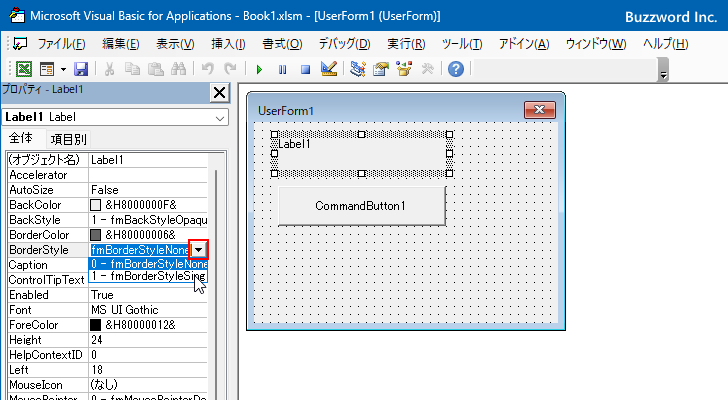Open the Toolbox hammer-wrench icon

427,69
